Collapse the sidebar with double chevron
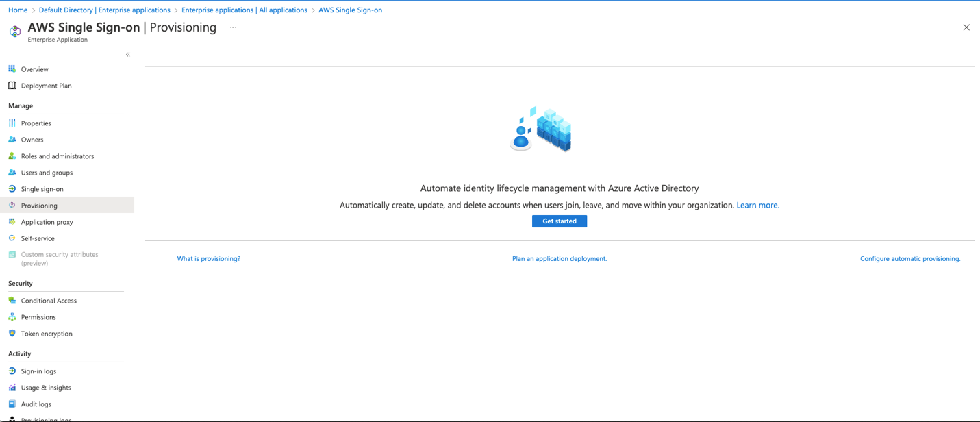This screenshot has height=422, width=980. tap(127, 54)
